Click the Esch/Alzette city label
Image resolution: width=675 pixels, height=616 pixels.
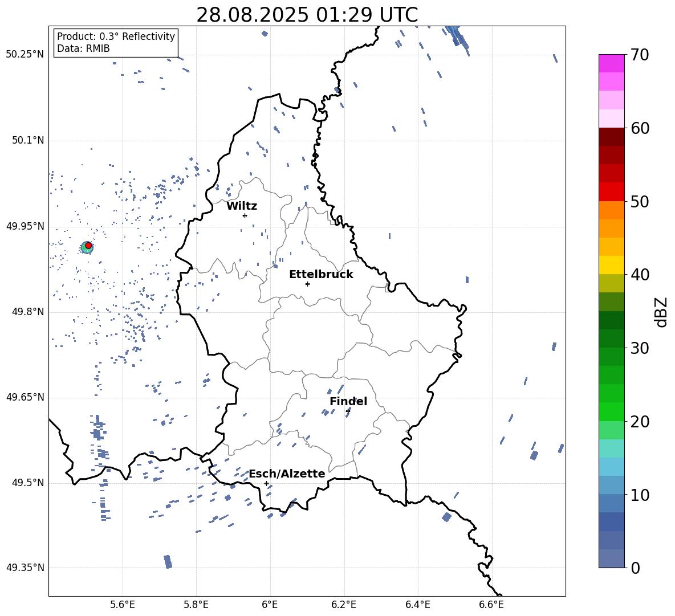(287, 474)
